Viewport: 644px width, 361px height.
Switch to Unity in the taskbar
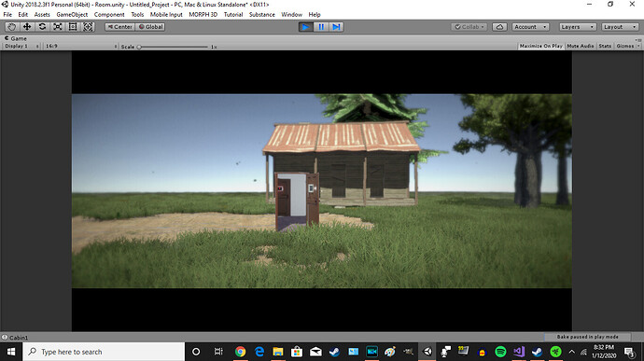tap(427, 352)
